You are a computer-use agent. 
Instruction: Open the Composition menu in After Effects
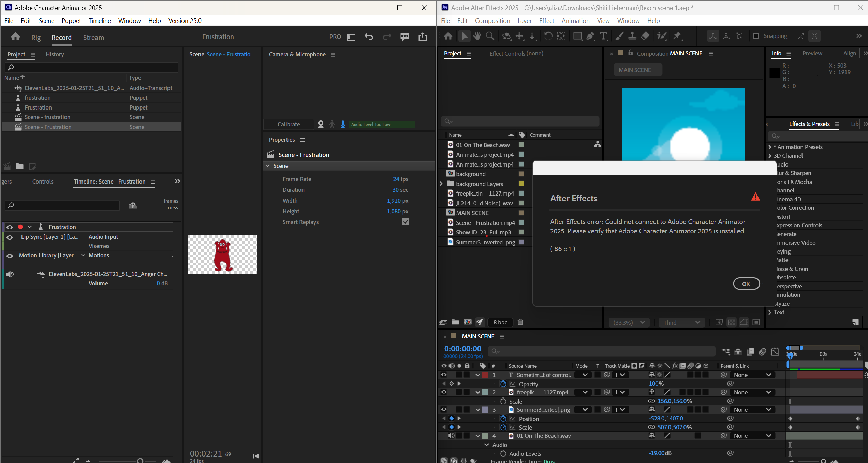[x=492, y=20]
